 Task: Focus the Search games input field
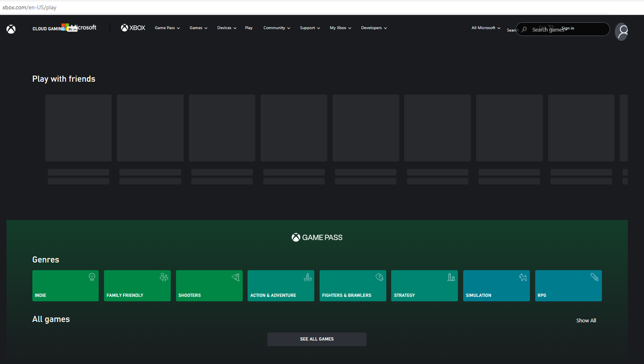click(563, 29)
